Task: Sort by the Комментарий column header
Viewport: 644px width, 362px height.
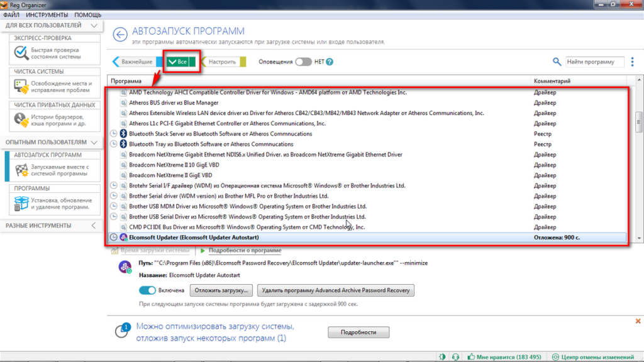Action: [x=579, y=81]
